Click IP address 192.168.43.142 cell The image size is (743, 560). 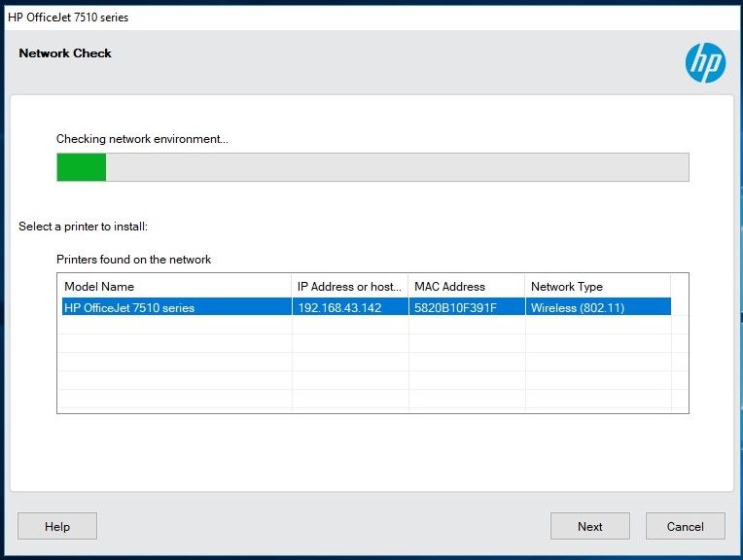point(350,307)
